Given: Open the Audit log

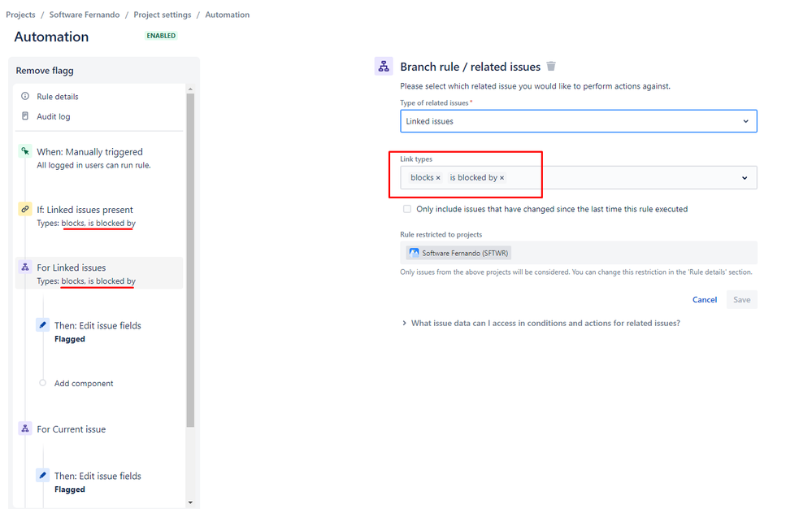Looking at the screenshot, I should click(54, 116).
